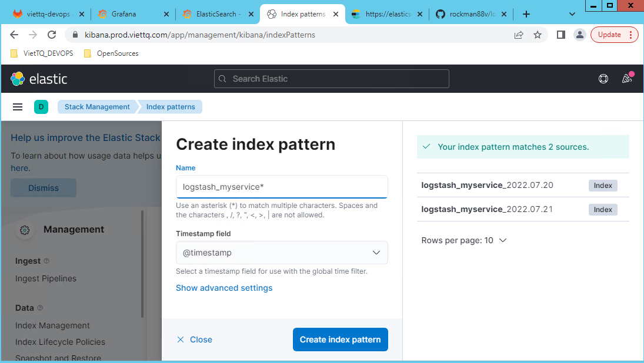The image size is (644, 363).
Task: Open the newsfeed party icon
Action: [627, 79]
